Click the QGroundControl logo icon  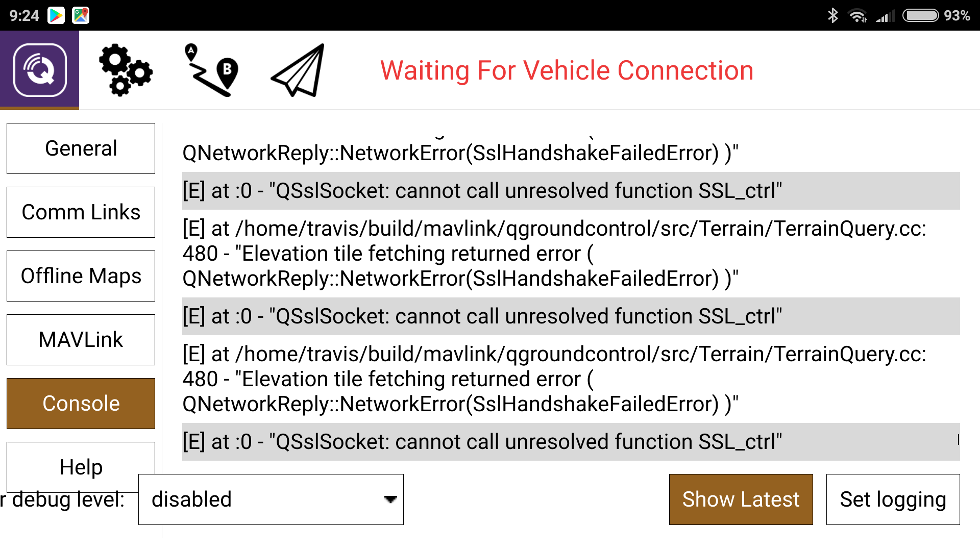tap(39, 69)
